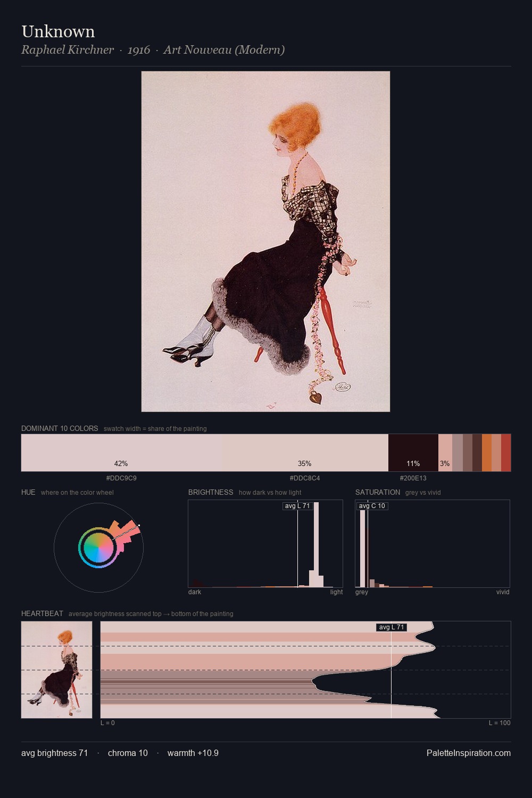Select the greyish mauve narrow swatch
Image resolution: width=532 pixels, height=798 pixels.
coord(458,453)
